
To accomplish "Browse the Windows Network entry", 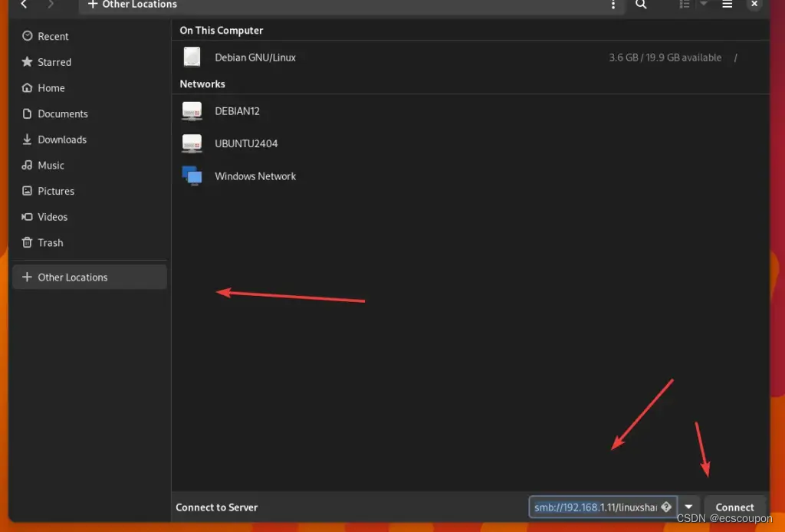I will coord(255,176).
